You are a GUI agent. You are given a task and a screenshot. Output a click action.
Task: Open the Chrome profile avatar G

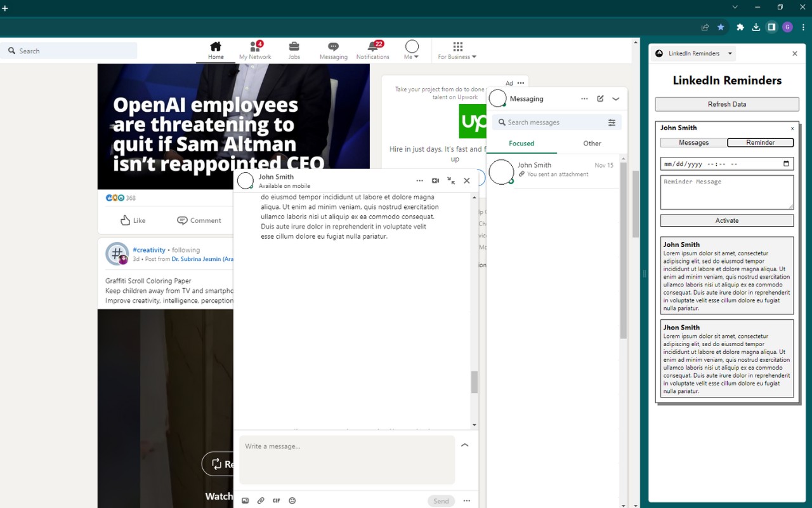787,27
